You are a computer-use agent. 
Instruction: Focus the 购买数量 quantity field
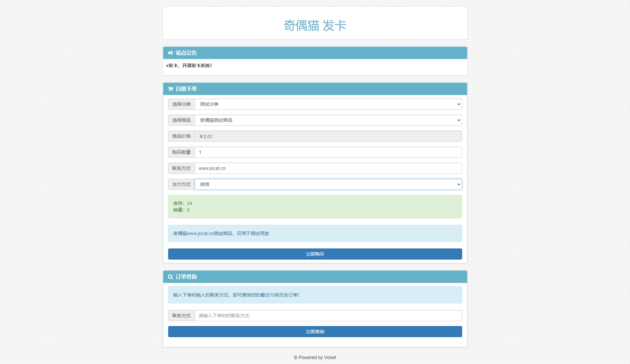328,152
